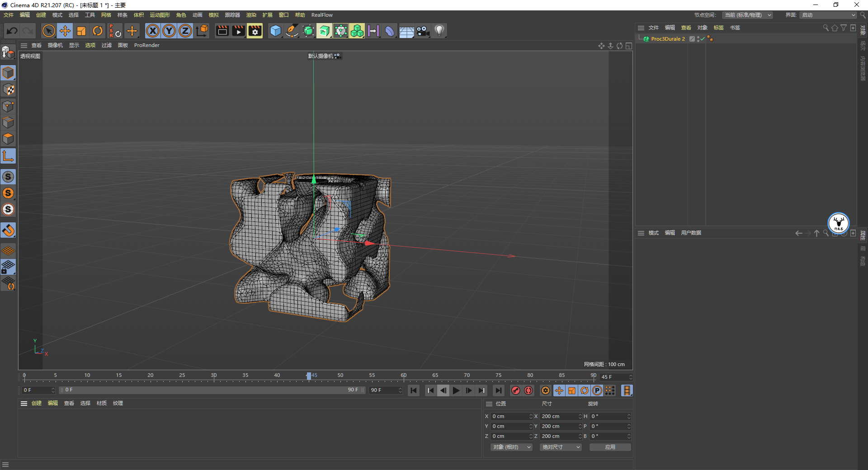Toggle X axis lock
This screenshot has height=470, width=868.
(x=153, y=31)
